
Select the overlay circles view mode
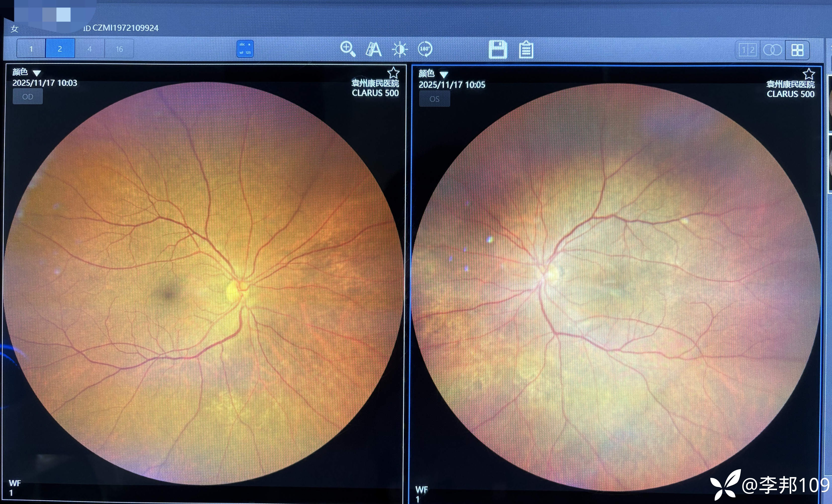click(x=772, y=50)
